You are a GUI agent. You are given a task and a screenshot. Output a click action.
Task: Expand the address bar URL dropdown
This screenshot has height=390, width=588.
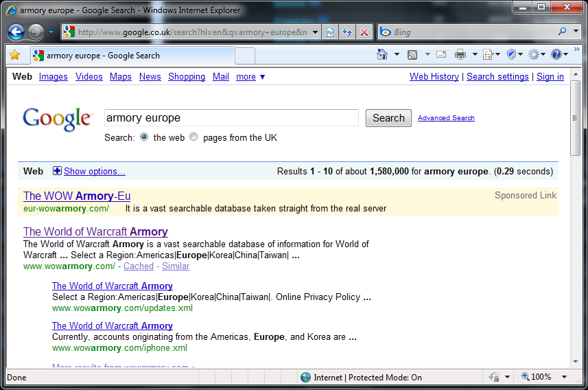pyautogui.click(x=316, y=32)
